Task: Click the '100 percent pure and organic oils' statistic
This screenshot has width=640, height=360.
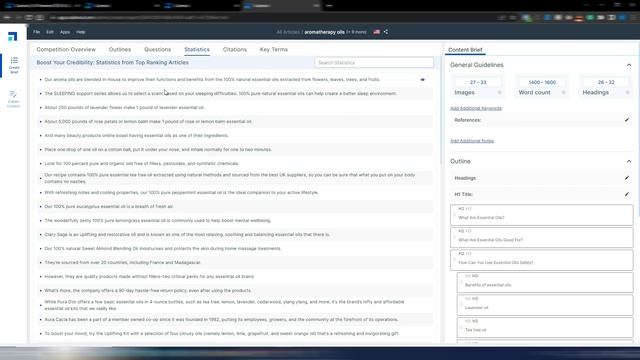Action: click(x=142, y=163)
